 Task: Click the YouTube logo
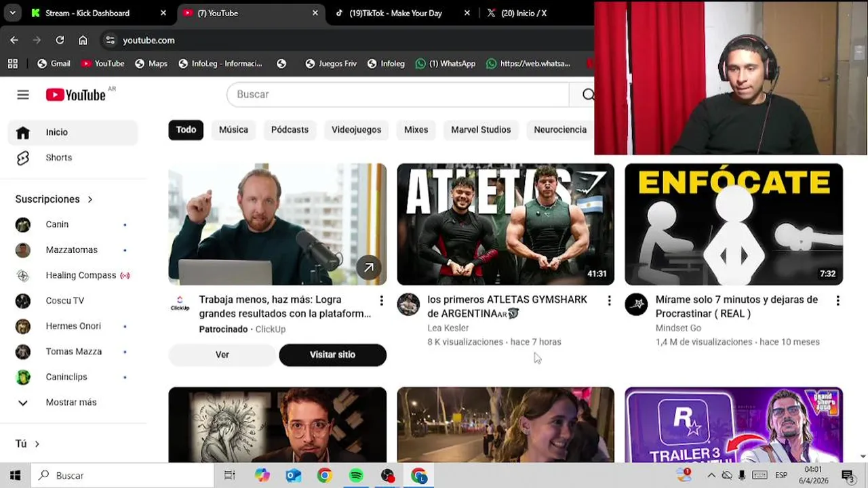[x=76, y=95]
